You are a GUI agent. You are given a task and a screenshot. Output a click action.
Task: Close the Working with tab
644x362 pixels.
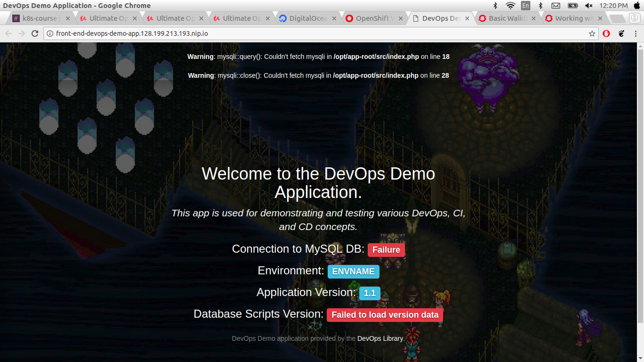click(x=601, y=18)
